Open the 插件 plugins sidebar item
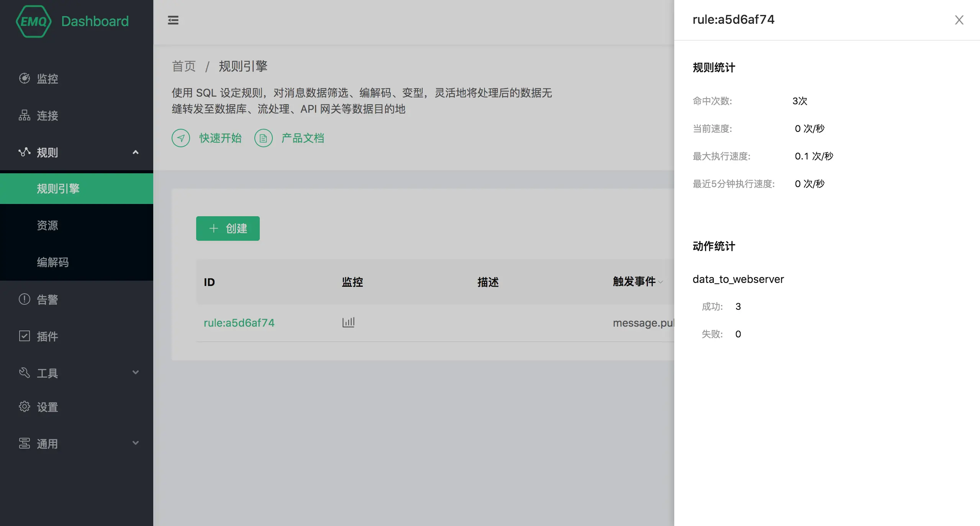The width and height of the screenshot is (980, 526). pos(47,336)
